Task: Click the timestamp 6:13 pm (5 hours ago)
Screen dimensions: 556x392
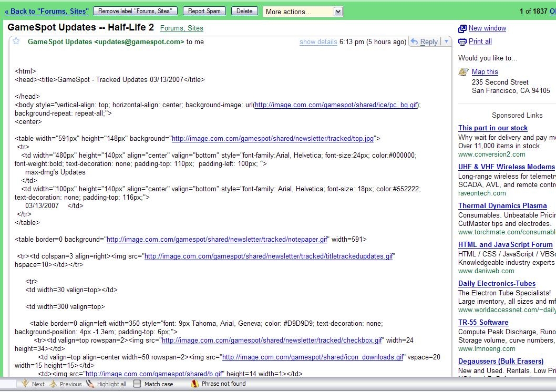Action: tap(373, 42)
